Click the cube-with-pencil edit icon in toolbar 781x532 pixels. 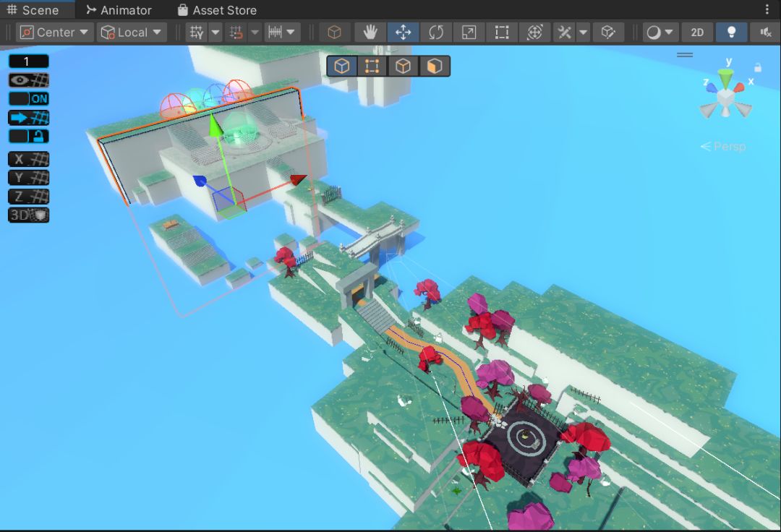(607, 33)
